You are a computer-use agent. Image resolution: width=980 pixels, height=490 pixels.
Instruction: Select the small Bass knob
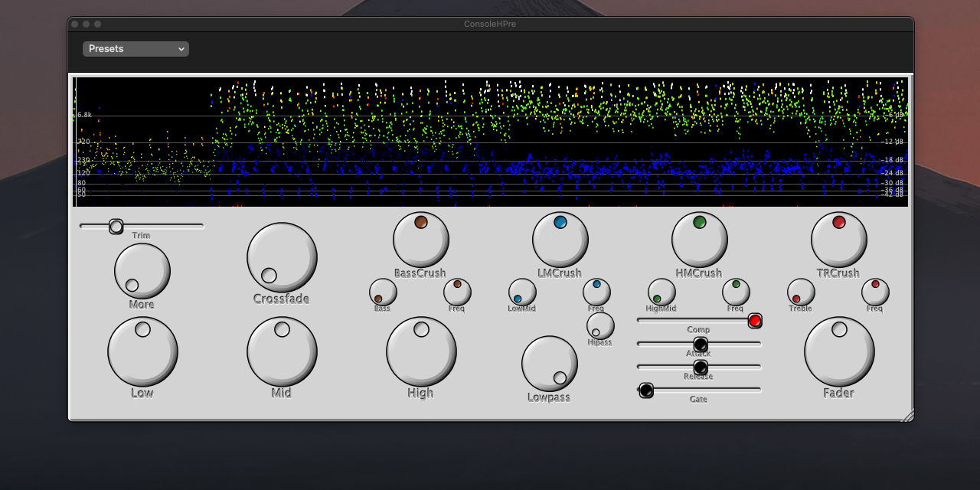point(383,292)
